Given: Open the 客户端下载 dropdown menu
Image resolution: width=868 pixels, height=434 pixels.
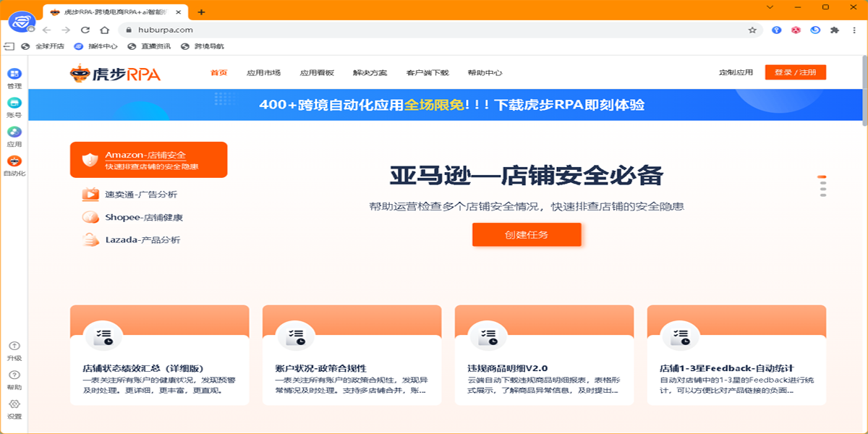Looking at the screenshot, I should point(427,72).
